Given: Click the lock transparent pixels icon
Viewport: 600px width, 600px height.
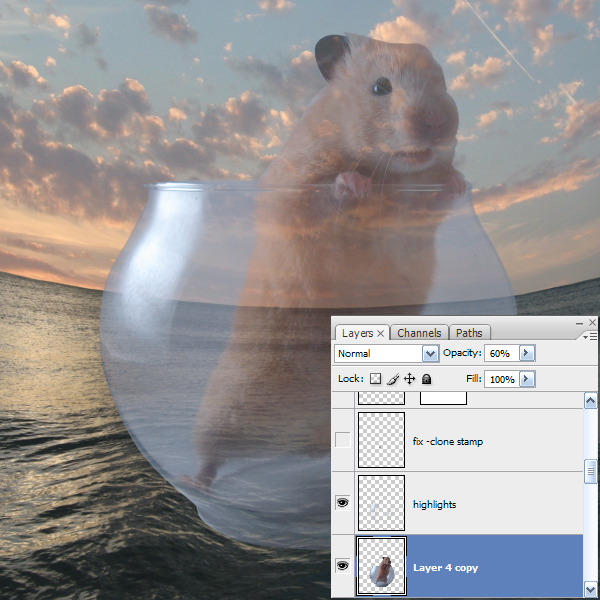Looking at the screenshot, I should [376, 380].
